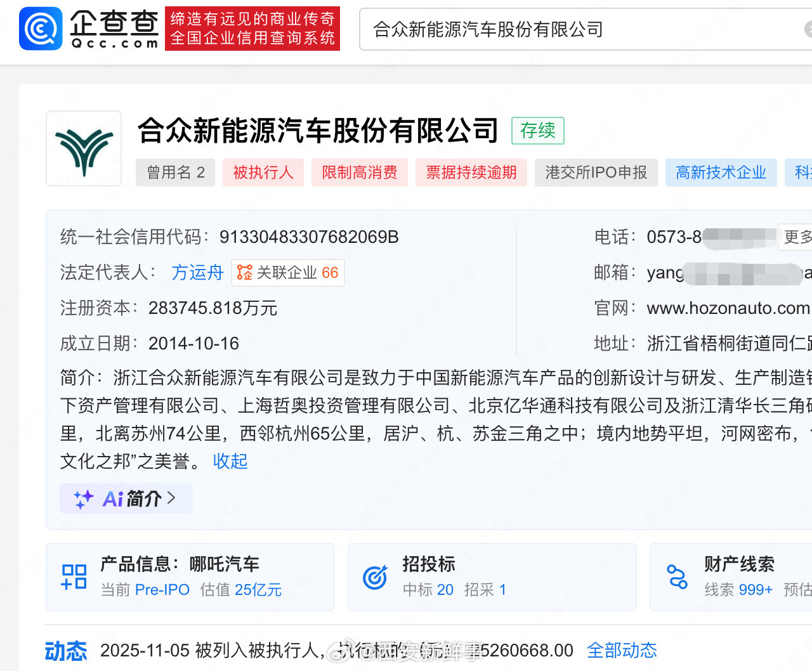Click the Ai sparkle stars icon
The image size is (812, 671).
tap(83, 499)
